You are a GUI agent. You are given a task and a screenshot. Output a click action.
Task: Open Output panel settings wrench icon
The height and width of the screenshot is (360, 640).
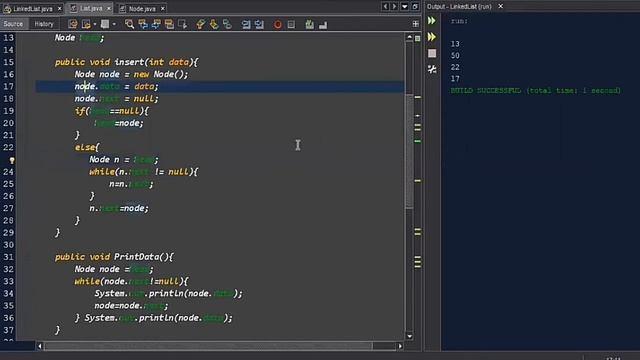(432, 69)
